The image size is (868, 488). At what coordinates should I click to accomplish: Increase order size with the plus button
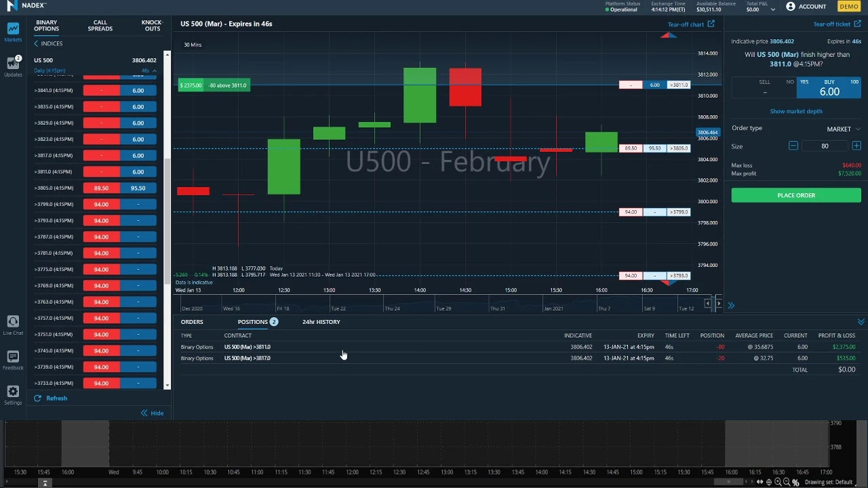click(856, 146)
